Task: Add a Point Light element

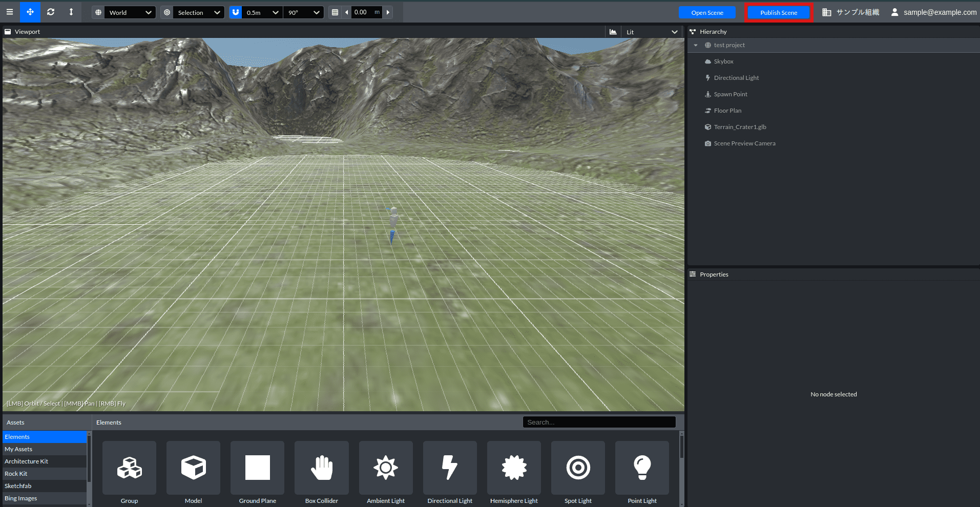Action: [x=641, y=468]
